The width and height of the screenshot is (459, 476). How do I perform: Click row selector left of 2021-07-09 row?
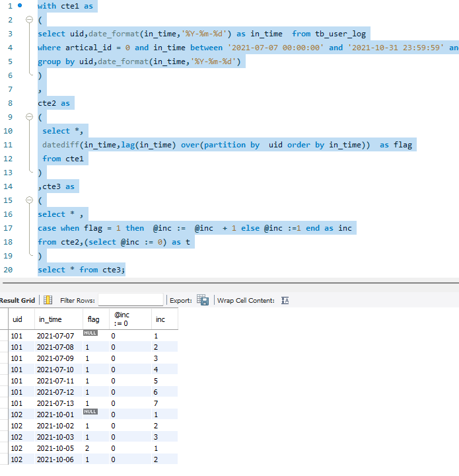point(4,358)
